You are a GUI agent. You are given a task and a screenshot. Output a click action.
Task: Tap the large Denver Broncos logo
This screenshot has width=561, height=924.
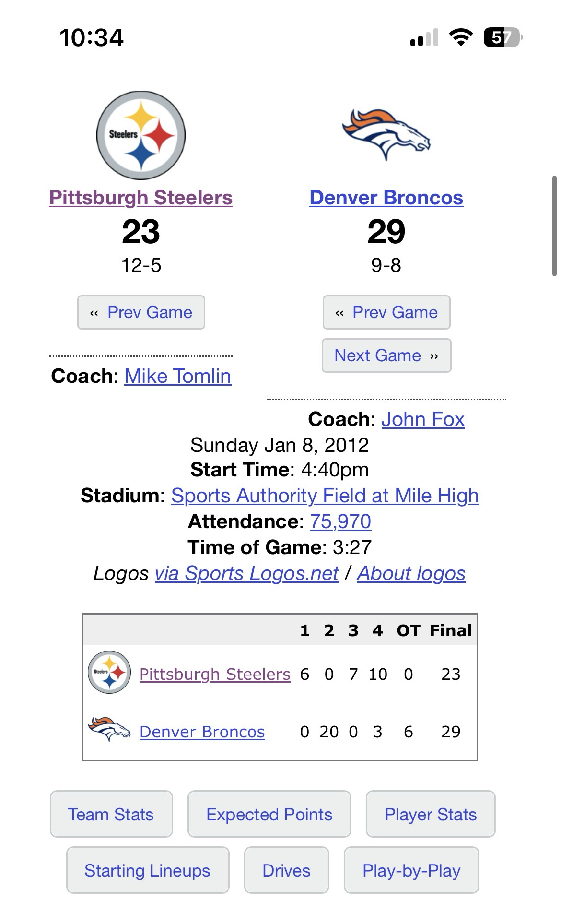pos(386,134)
